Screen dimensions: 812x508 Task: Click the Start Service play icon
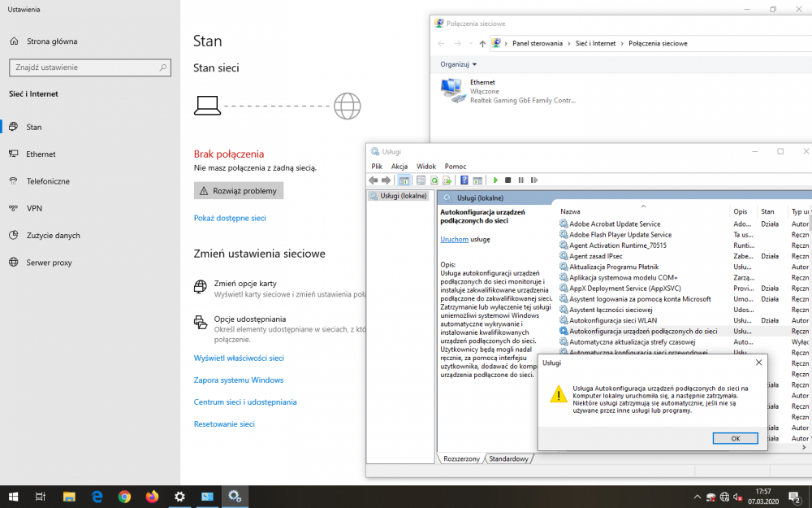tap(495, 180)
